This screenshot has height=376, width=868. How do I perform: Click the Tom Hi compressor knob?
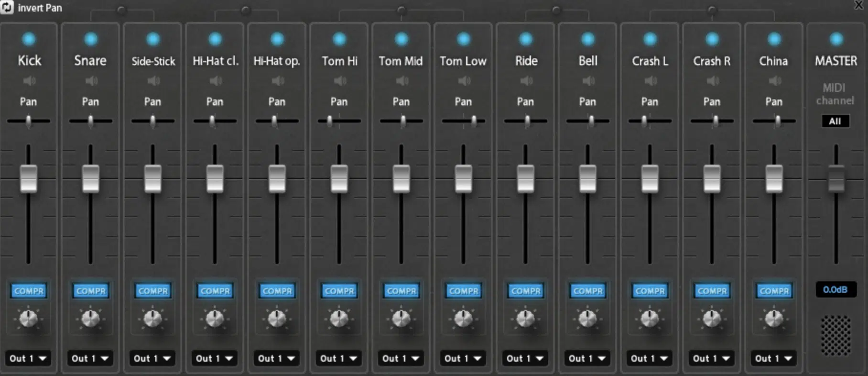339,318
